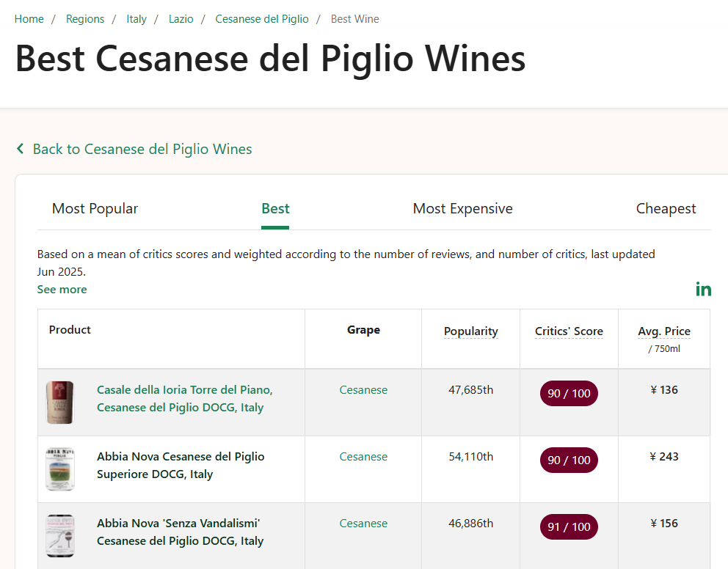The image size is (728, 569).
Task: Expand description with See more
Action: 62,290
